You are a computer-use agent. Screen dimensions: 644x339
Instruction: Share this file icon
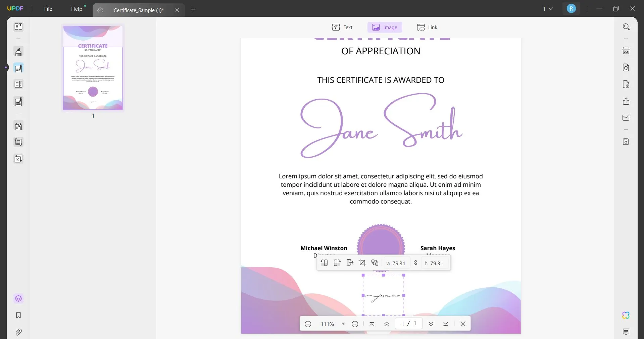click(x=626, y=101)
